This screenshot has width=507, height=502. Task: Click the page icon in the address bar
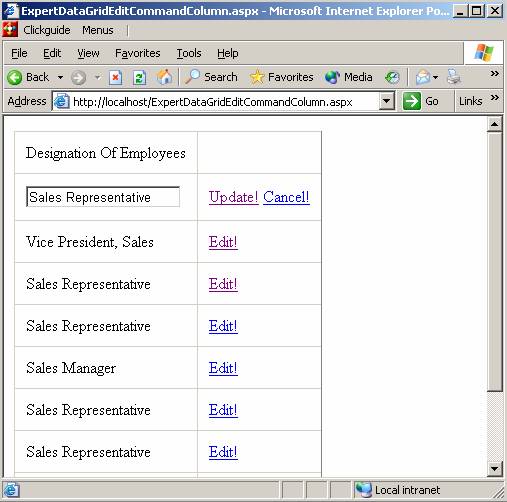point(62,101)
